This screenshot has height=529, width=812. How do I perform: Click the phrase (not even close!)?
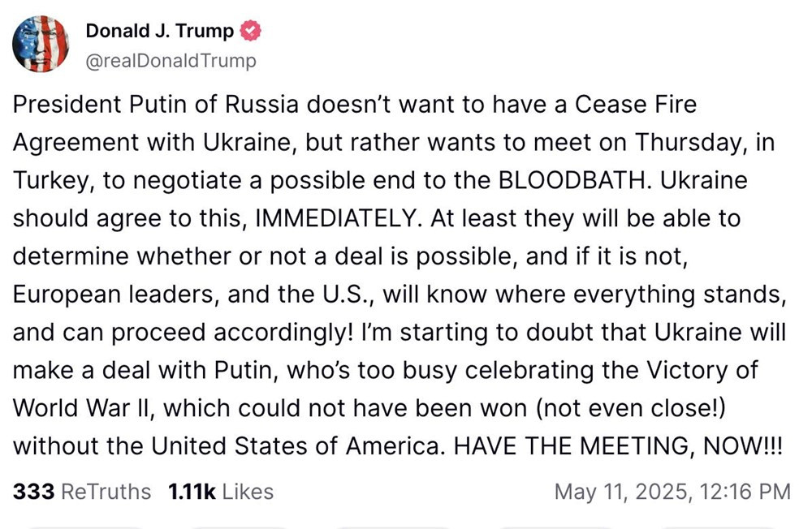coord(636,408)
